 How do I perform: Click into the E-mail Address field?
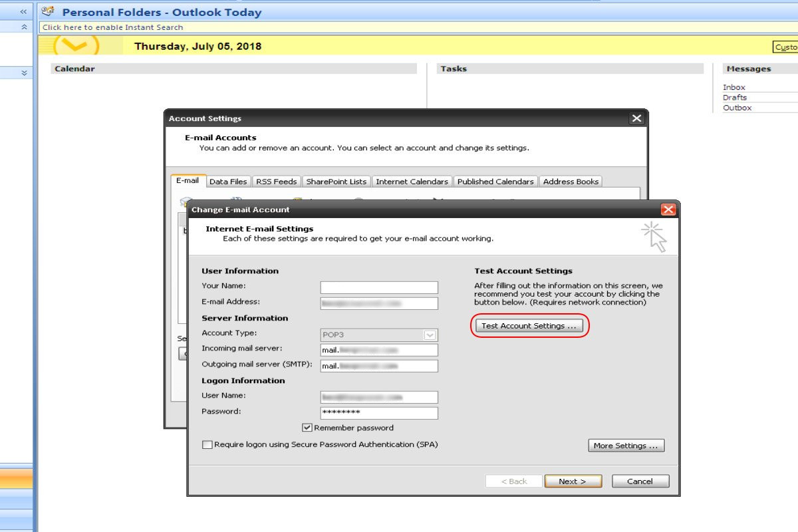click(379, 303)
